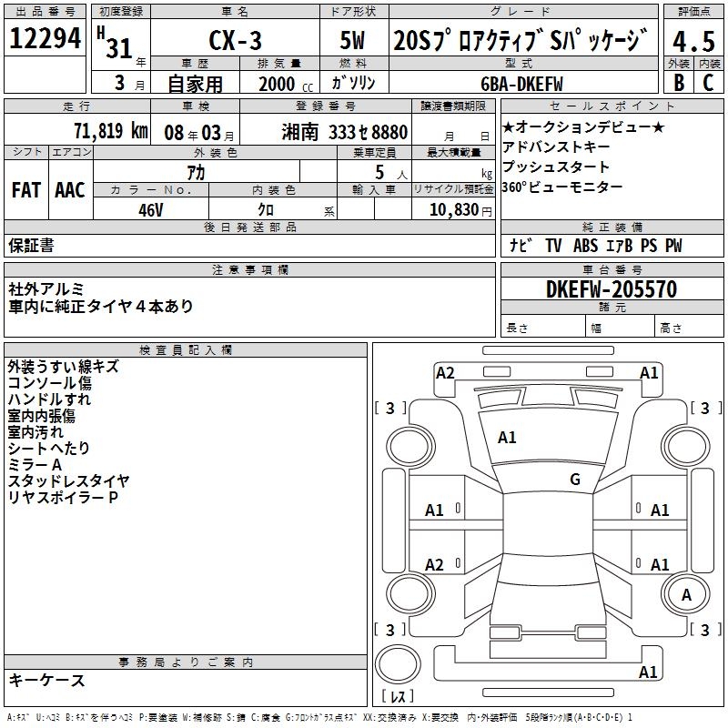Select the inspector note コンソール傷
Viewport: 728px width, 728px height.
click(50, 383)
